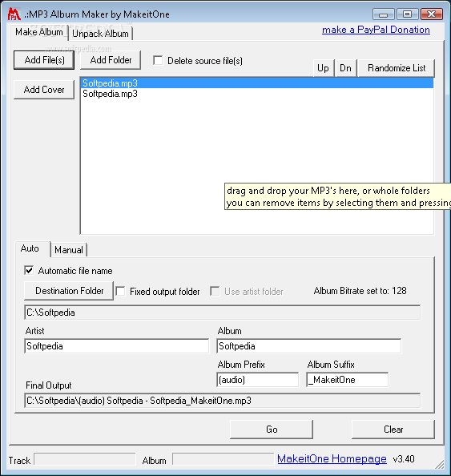Screen dimensions: 451x476
Task: Uncheck Automatic file name
Action: pos(29,271)
